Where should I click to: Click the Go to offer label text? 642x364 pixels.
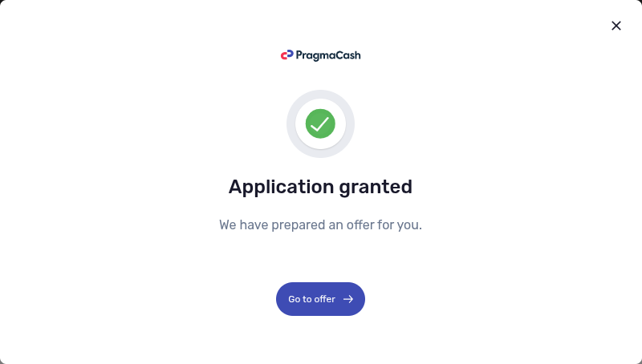point(311,299)
